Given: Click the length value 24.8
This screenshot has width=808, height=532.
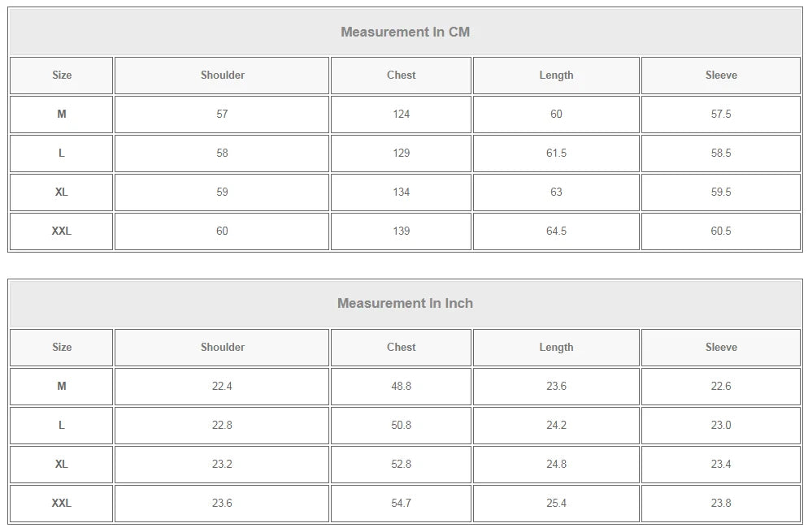Looking at the screenshot, I should (556, 465).
